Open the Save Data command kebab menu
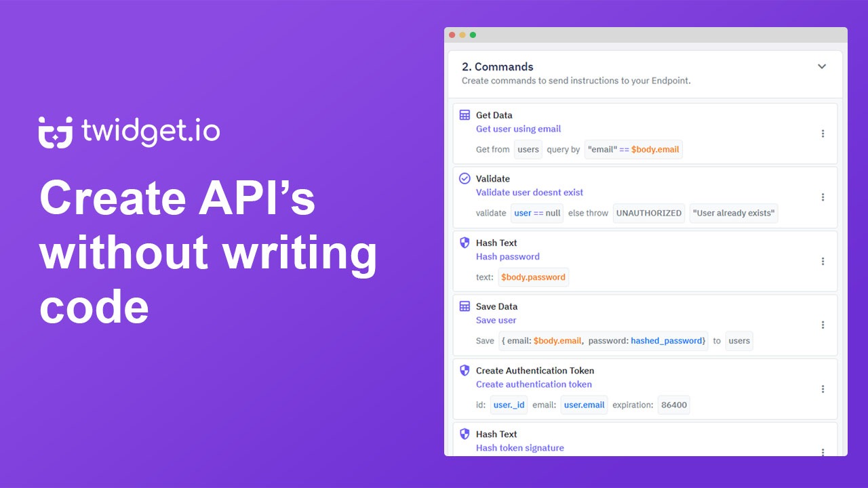This screenshot has height=488, width=868. click(823, 325)
